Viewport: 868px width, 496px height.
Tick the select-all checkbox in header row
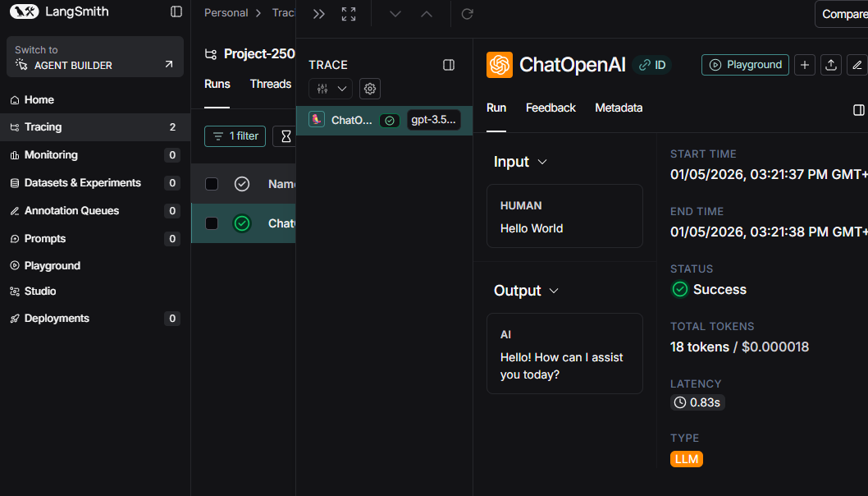coord(212,184)
